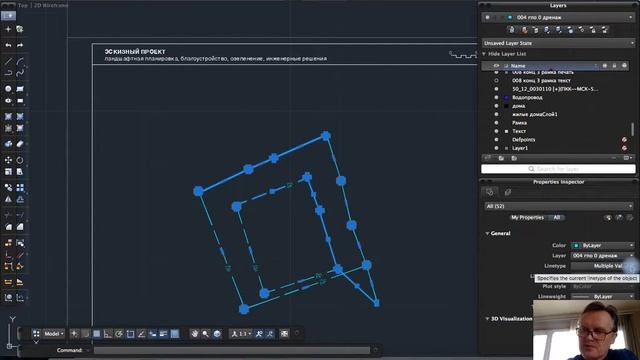Open the Layer property dropdown

click(x=602, y=256)
